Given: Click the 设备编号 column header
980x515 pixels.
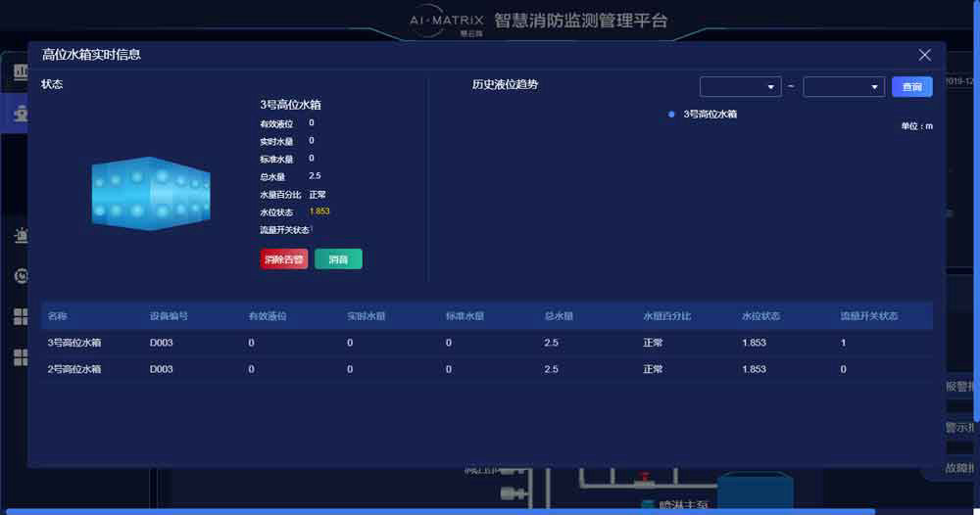Looking at the screenshot, I should click(x=169, y=316).
